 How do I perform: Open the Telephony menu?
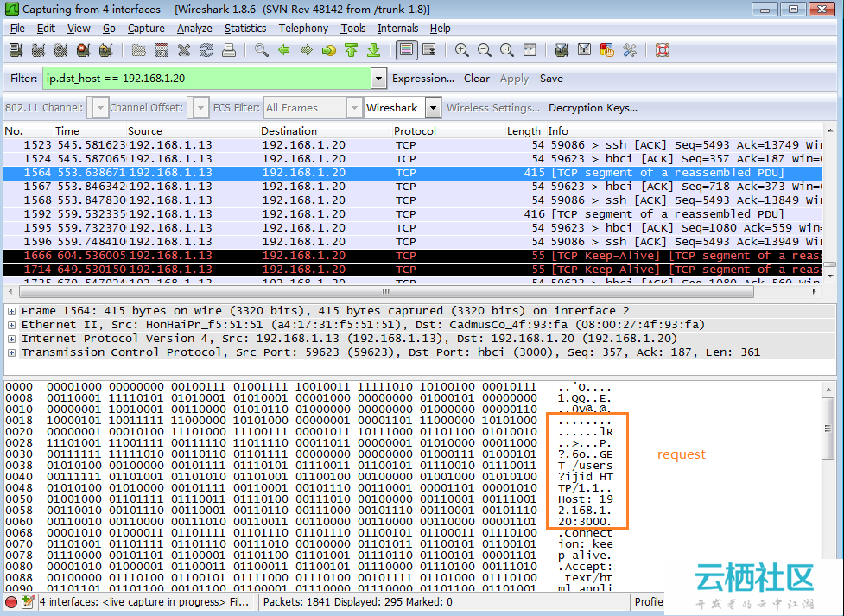303,28
